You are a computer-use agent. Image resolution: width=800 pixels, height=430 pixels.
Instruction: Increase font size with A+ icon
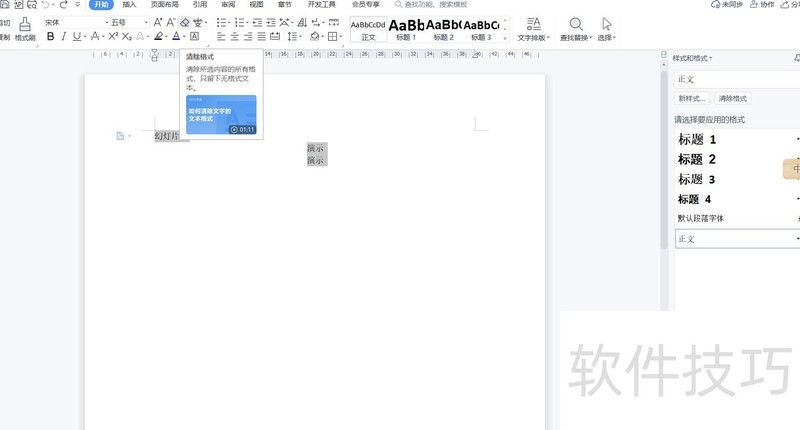click(x=158, y=22)
